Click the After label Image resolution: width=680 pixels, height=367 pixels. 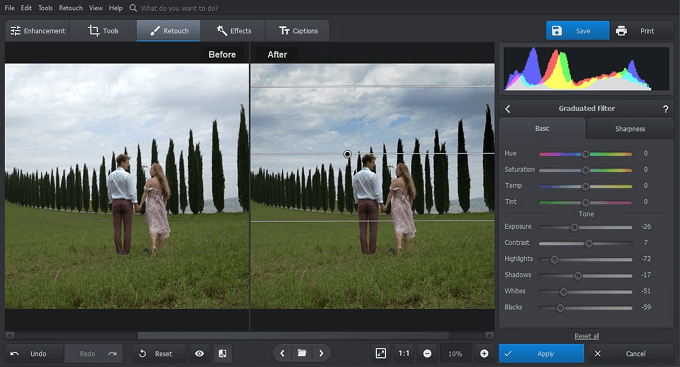277,55
